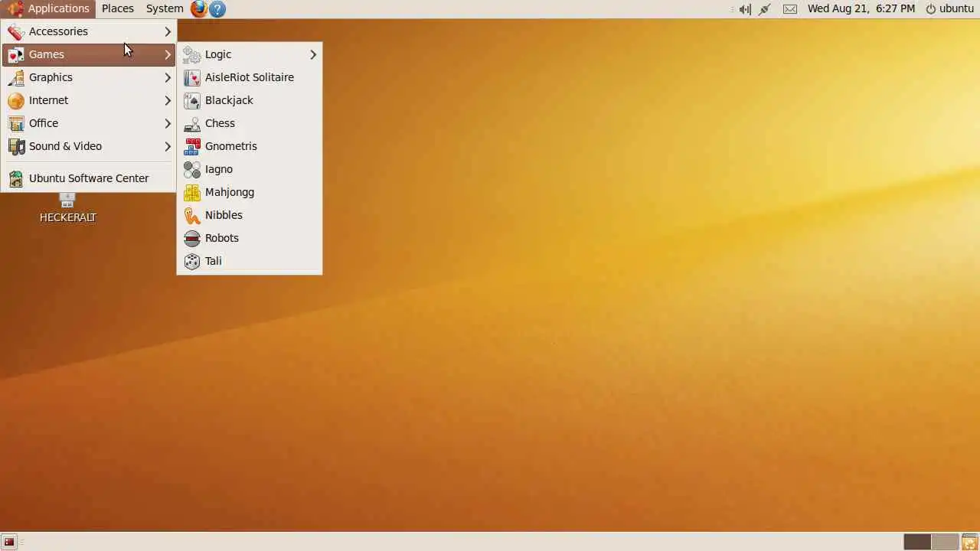The image size is (980, 551).
Task: Launch Nibbles
Action: [x=250, y=215]
